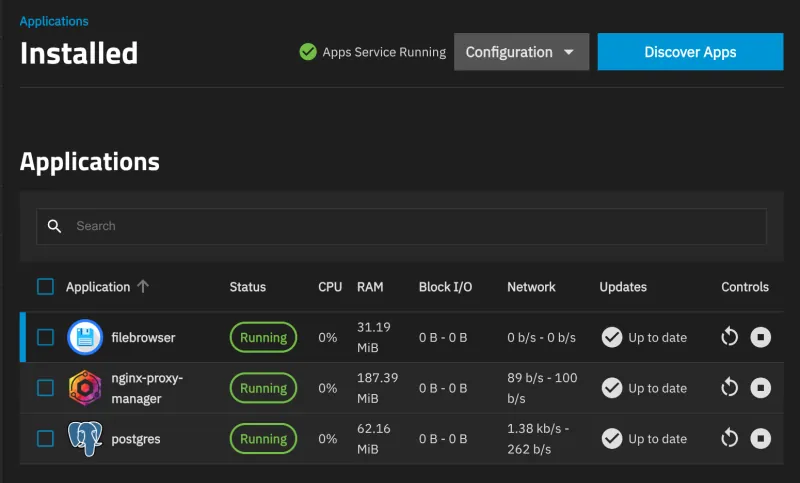Stop the postgres app
This screenshot has height=483, width=800.
click(x=760, y=438)
